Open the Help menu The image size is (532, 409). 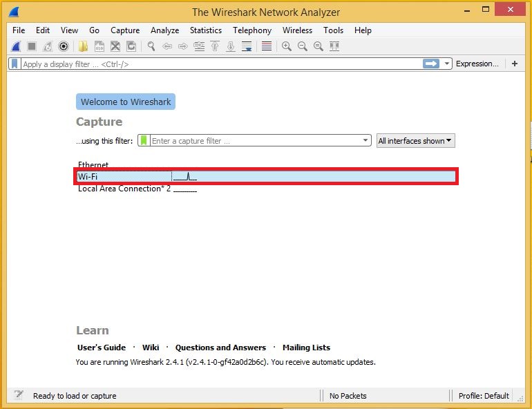363,30
